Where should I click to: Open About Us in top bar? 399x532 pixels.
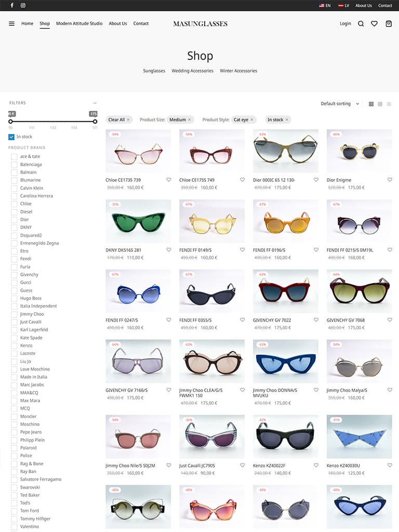(x=363, y=5)
